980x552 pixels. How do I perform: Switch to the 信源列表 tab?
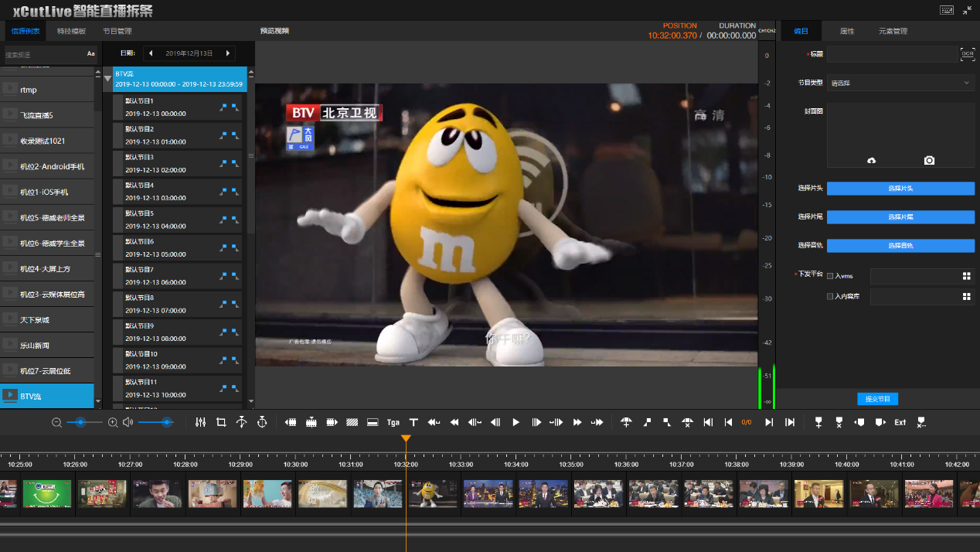tap(26, 31)
